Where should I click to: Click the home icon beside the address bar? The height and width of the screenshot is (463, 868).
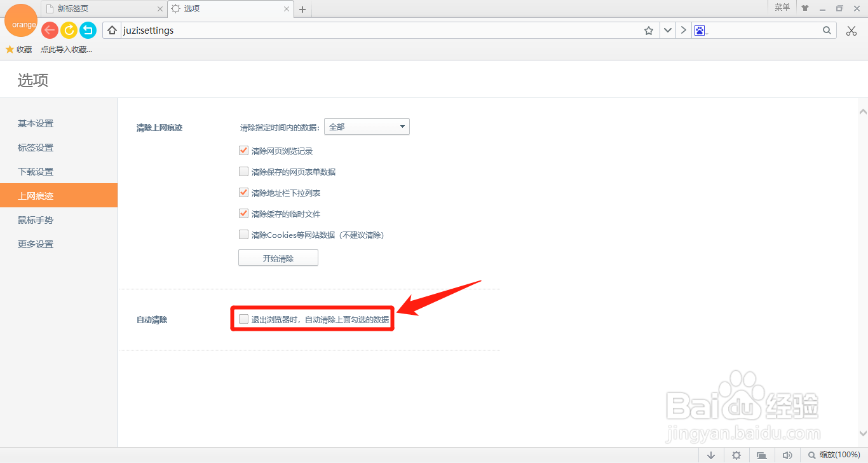112,31
